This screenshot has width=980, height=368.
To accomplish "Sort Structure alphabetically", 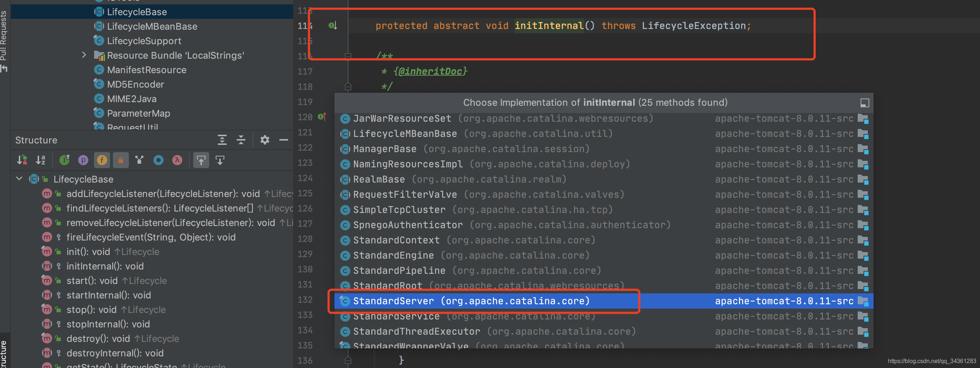I will click(x=41, y=160).
